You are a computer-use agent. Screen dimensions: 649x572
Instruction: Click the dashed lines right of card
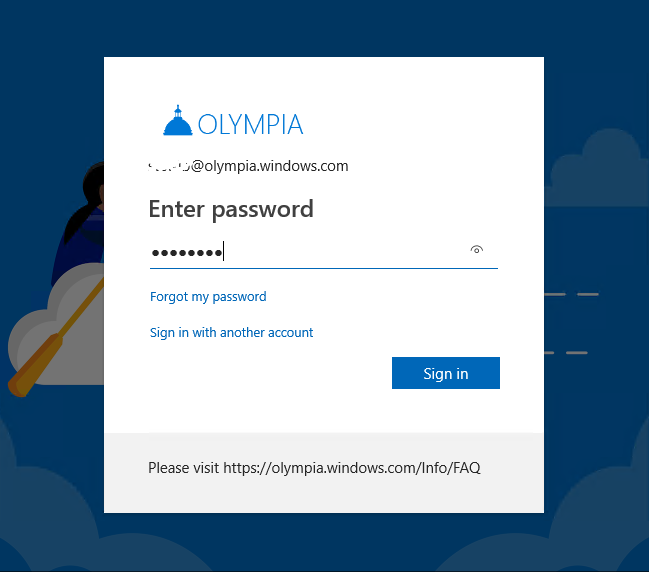572,295
